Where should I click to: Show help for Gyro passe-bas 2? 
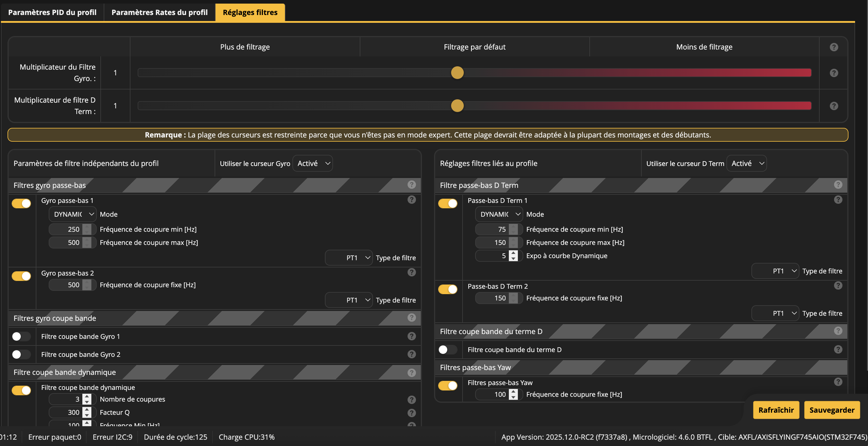[x=411, y=272]
